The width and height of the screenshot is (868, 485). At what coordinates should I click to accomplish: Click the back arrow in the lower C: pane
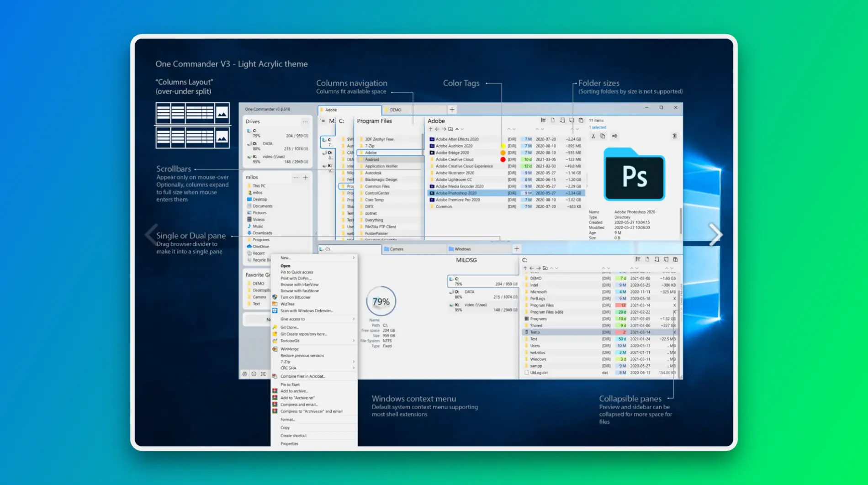click(532, 268)
